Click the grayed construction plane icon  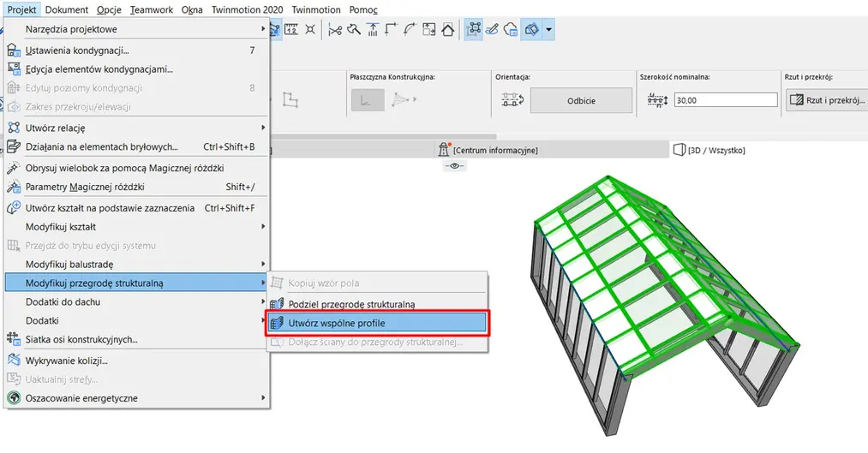[368, 100]
